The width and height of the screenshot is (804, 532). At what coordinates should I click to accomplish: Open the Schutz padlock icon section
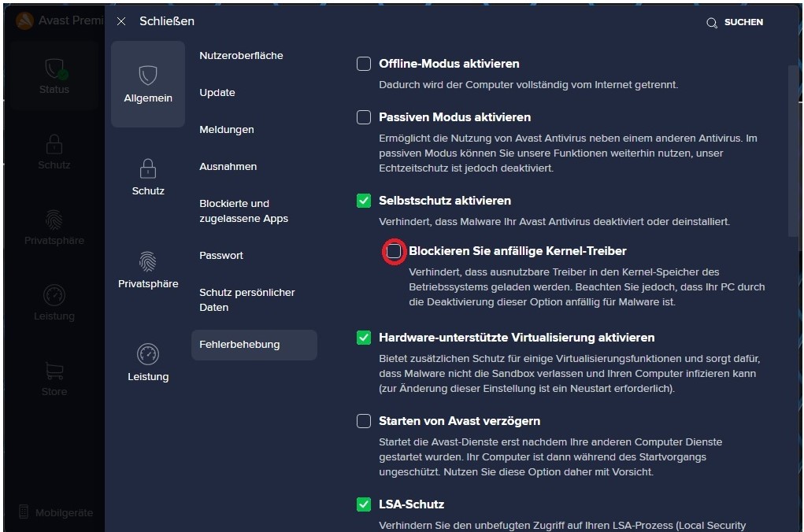tap(148, 168)
